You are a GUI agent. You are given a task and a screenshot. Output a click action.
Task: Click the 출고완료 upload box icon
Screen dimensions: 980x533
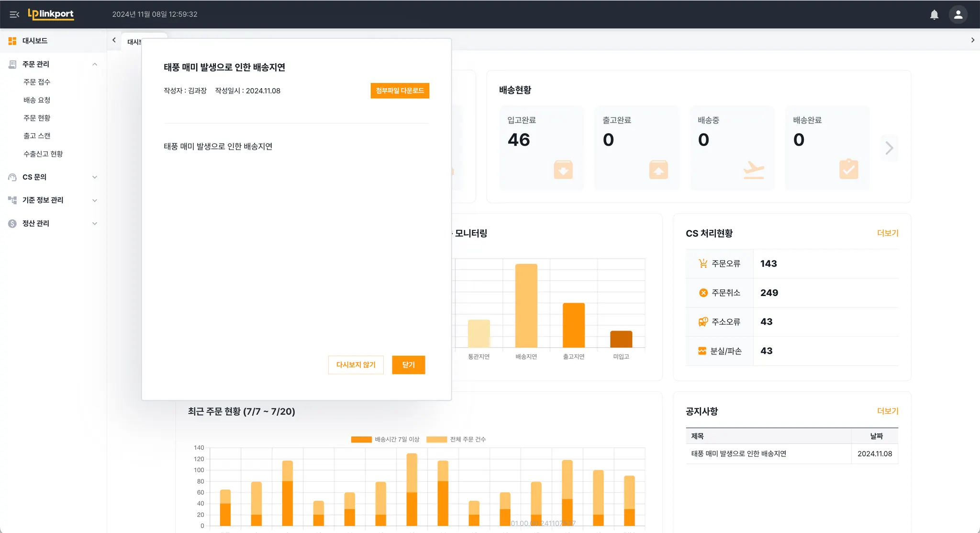[658, 170]
